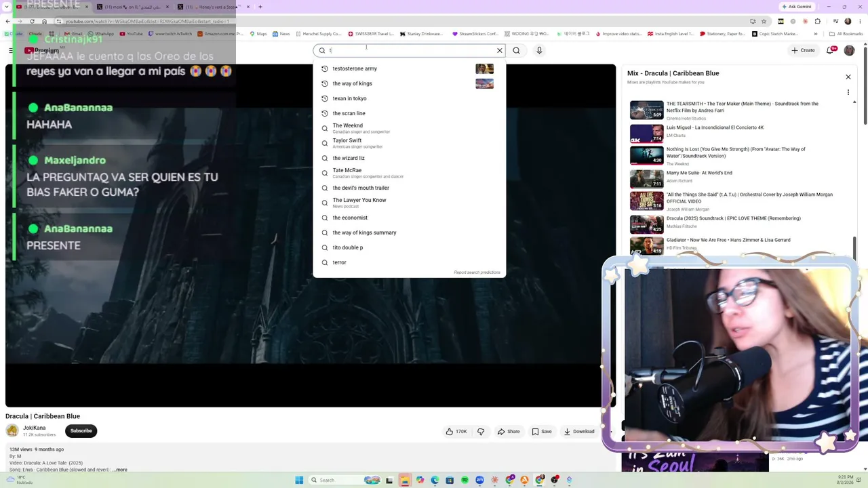Show more bookmarks with the overflow chevron
This screenshot has width=868, height=488.
click(x=816, y=34)
